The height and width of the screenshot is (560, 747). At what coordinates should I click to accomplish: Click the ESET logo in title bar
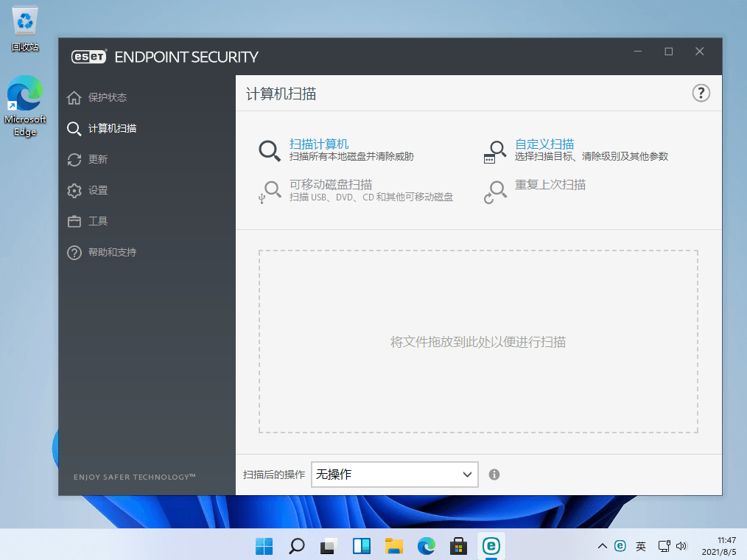click(x=89, y=57)
